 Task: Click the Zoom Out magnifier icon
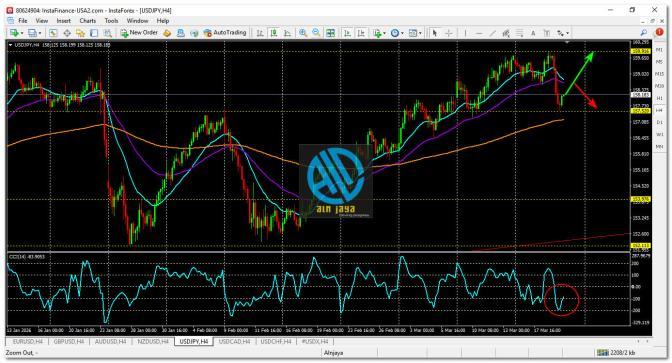click(316, 33)
